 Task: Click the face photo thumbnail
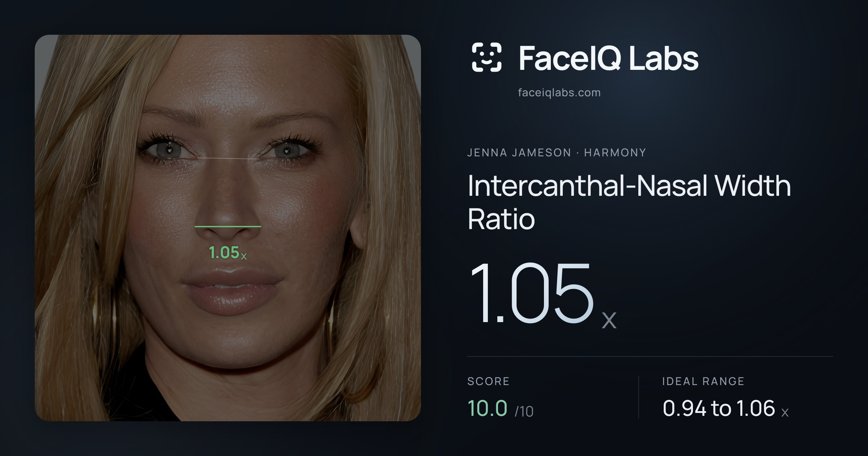(228, 228)
